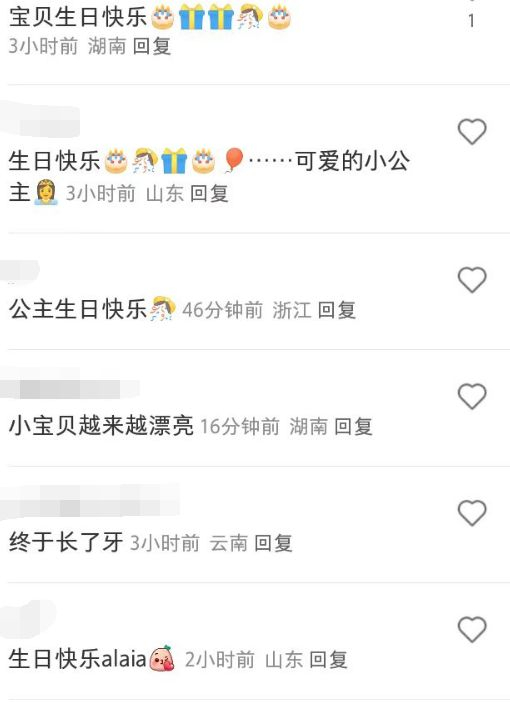This screenshot has width=510, height=702.
Task: Tap the heart beside 小宝贝越来越漂亮
Action: click(x=472, y=396)
